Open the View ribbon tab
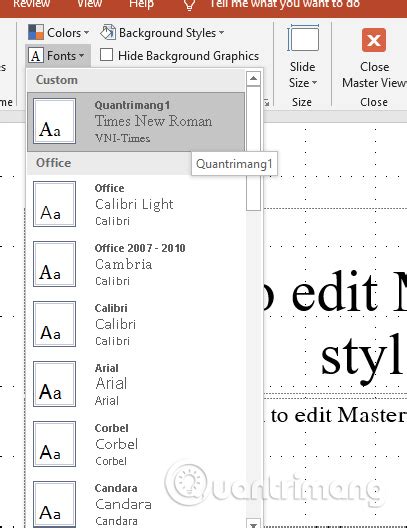Viewport: 407px width, 528px height. [89, 4]
